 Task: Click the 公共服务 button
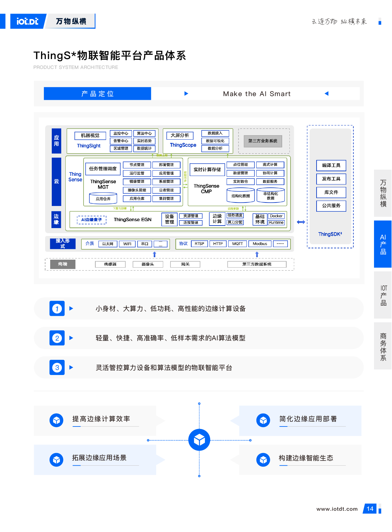click(x=331, y=206)
